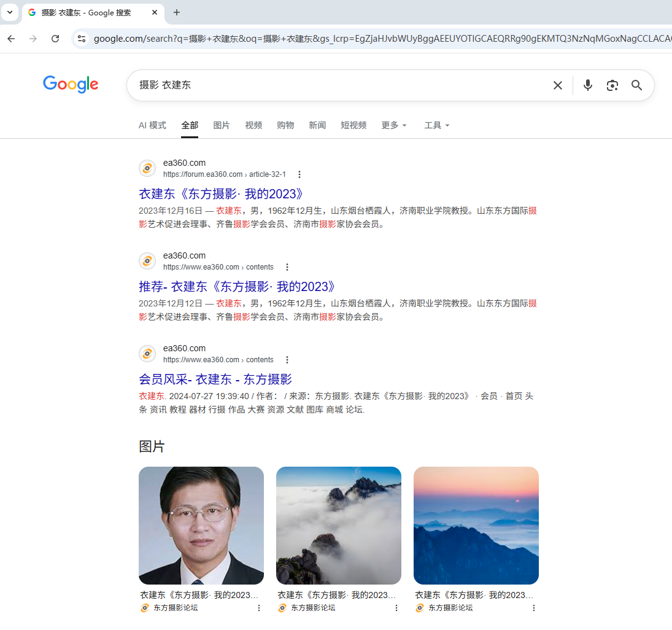
Task: Click the browser reload icon
Action: pyautogui.click(x=55, y=38)
